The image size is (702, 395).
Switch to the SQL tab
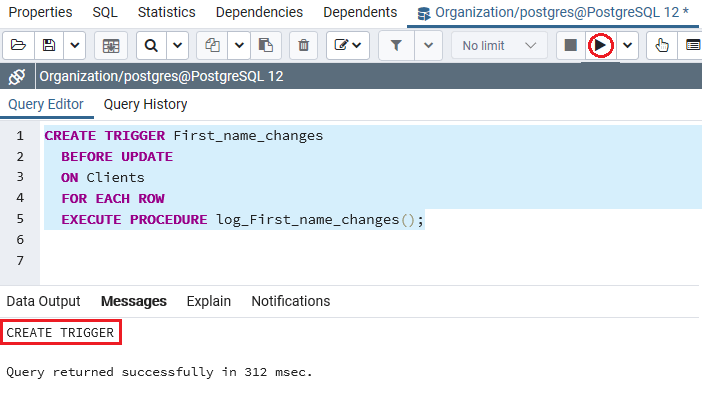click(x=105, y=12)
